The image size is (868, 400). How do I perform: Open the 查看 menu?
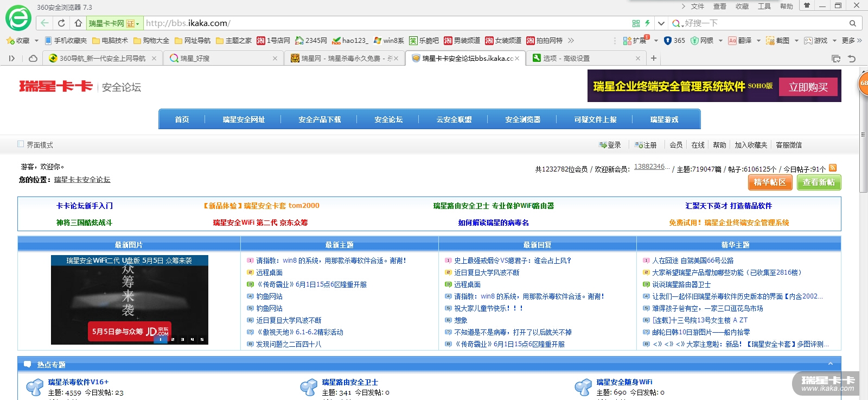click(720, 7)
